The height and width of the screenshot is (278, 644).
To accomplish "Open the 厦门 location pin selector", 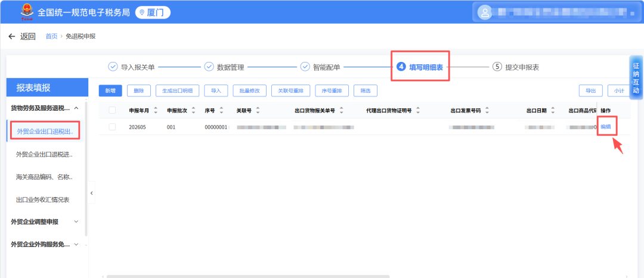I will 153,13.
